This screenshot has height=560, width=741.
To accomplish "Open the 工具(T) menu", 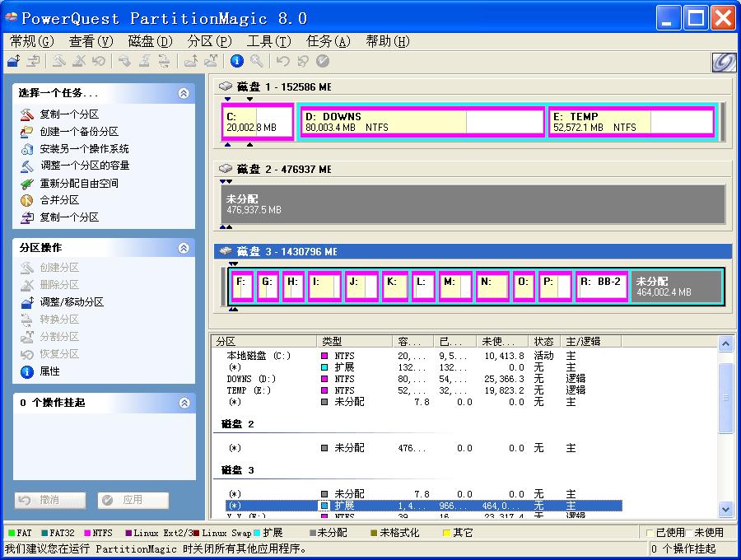I will click(269, 41).
